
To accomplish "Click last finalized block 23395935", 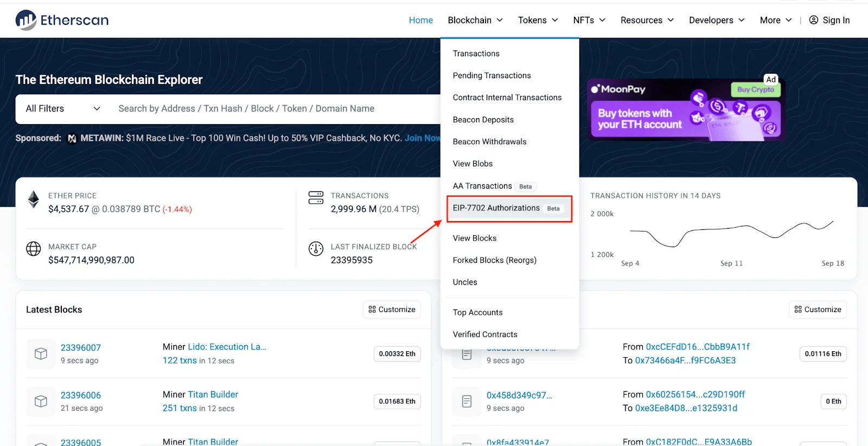I will pos(352,260).
